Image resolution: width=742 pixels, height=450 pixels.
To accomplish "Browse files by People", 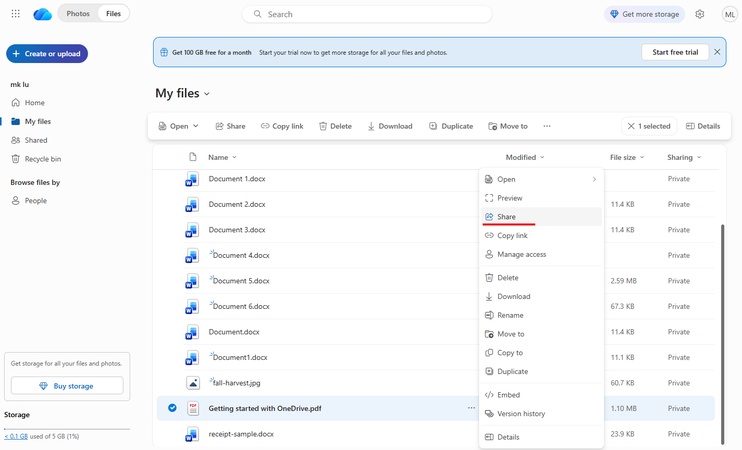I will 29,201.
